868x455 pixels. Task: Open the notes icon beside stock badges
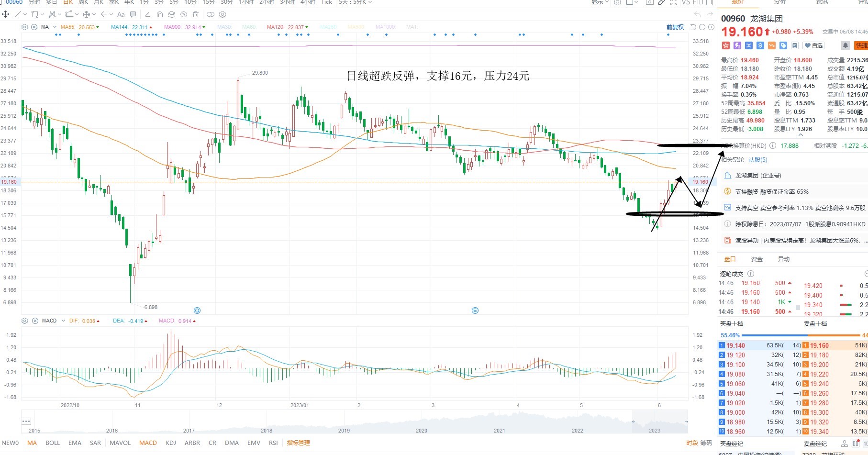(795, 45)
